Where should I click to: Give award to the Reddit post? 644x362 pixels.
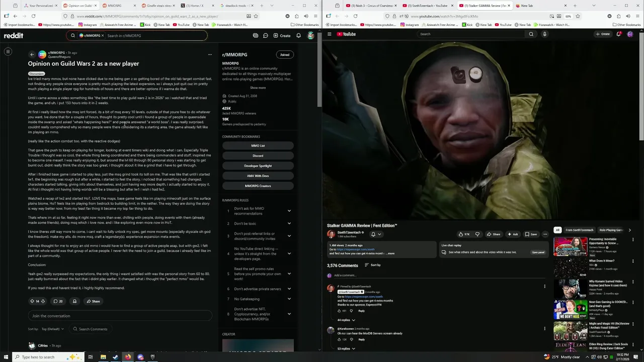coord(74,301)
